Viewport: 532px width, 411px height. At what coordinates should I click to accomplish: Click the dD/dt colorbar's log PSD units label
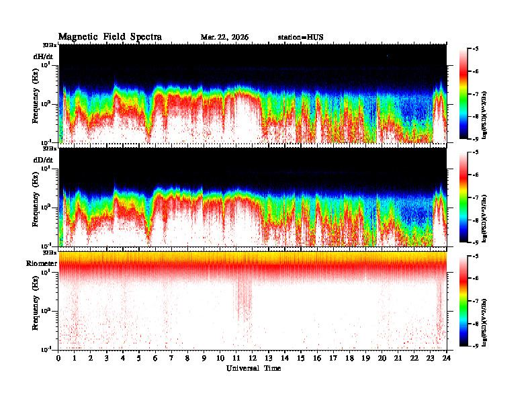(485, 219)
